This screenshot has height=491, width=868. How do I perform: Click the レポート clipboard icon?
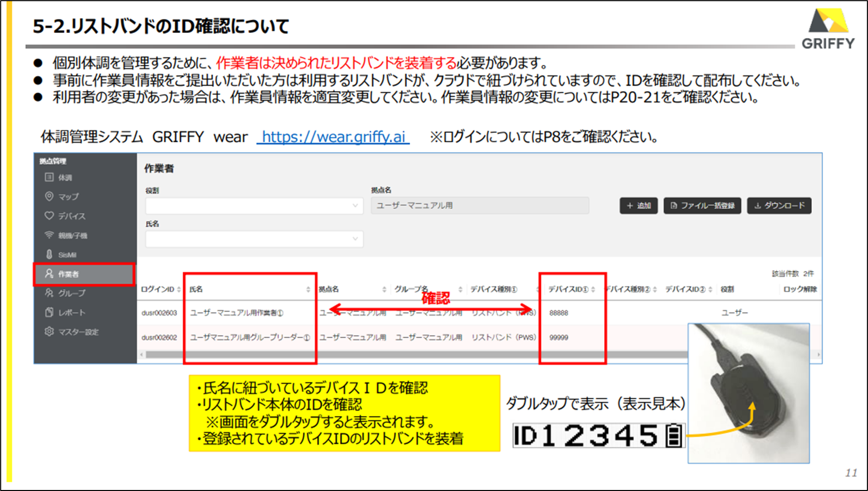pyautogui.click(x=49, y=312)
